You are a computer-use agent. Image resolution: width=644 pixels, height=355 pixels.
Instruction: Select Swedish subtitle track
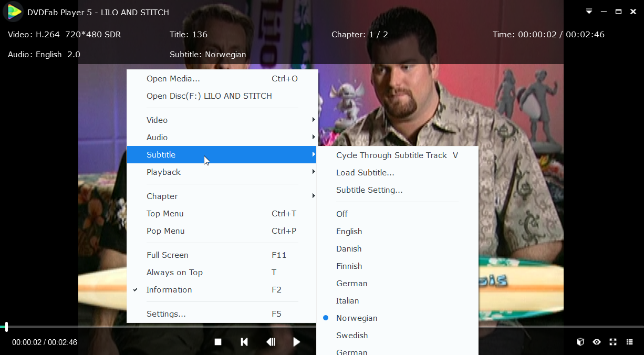(x=398, y=335)
